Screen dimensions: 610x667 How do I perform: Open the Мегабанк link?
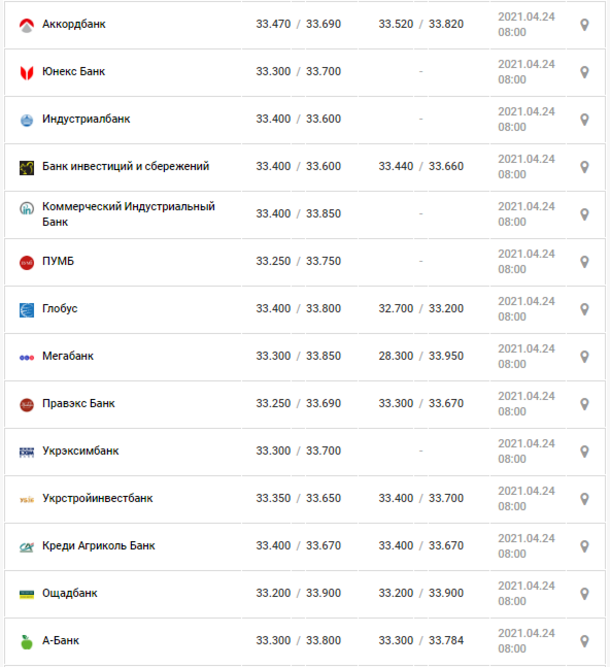tap(68, 356)
